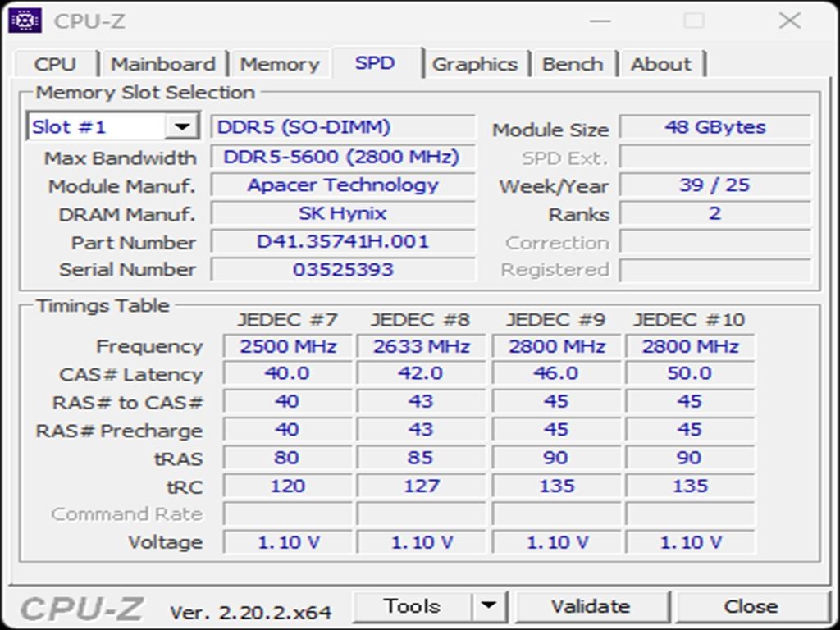The image size is (840, 630).
Task: Click the Max Bandwidth label
Action: click(121, 158)
